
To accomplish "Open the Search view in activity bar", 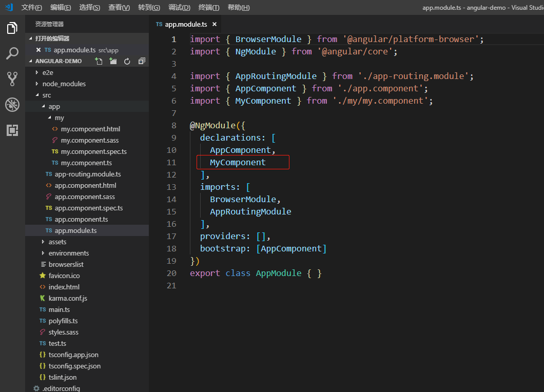I will coord(12,53).
